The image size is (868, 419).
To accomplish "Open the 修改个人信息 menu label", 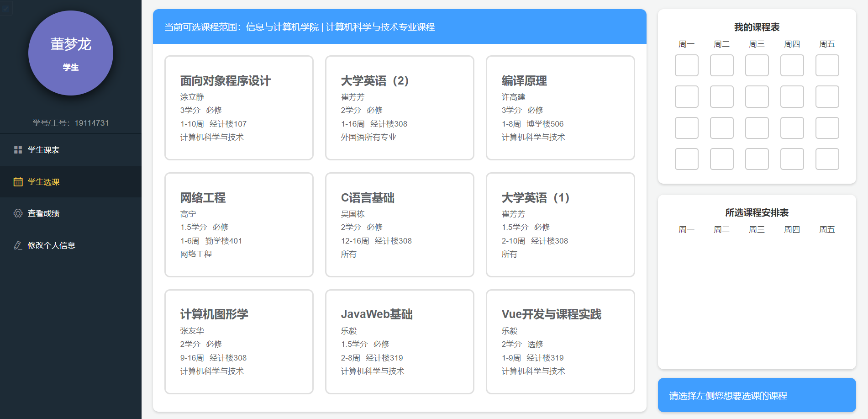I will coord(51,245).
